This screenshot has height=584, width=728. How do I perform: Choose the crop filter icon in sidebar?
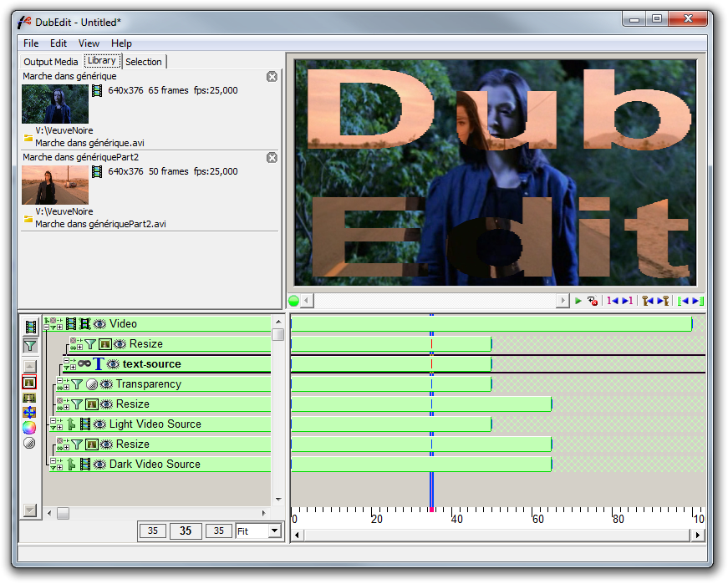[x=29, y=398]
